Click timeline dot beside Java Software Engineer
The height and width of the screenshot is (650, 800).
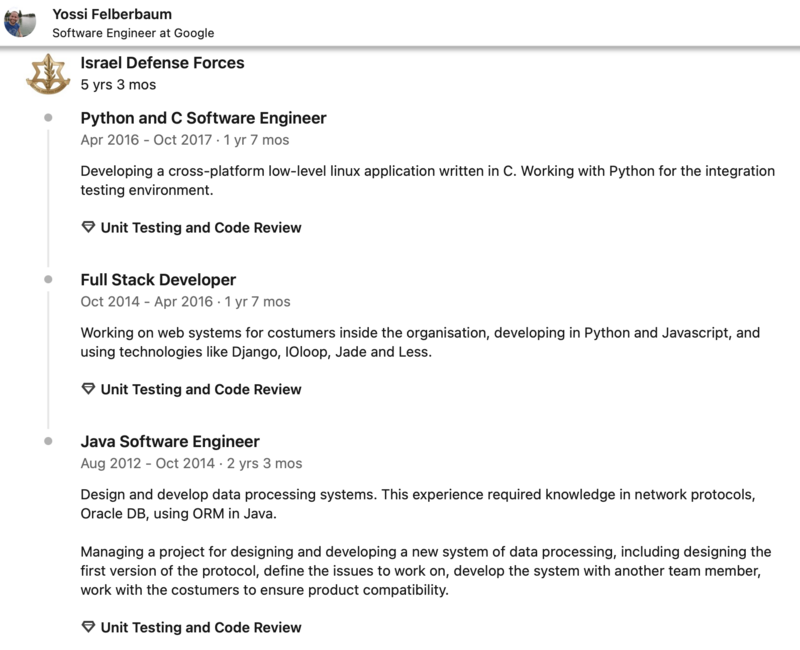(48, 442)
